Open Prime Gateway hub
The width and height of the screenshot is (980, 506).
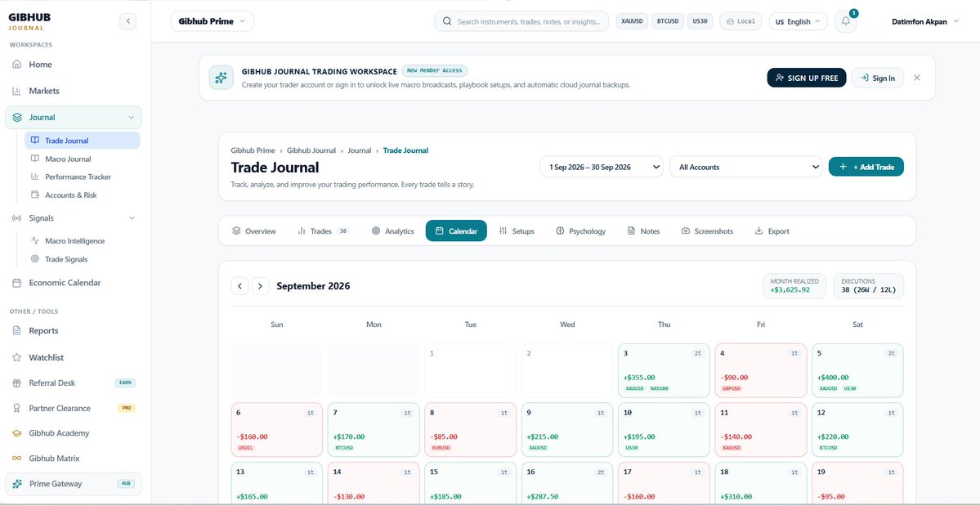(x=74, y=483)
